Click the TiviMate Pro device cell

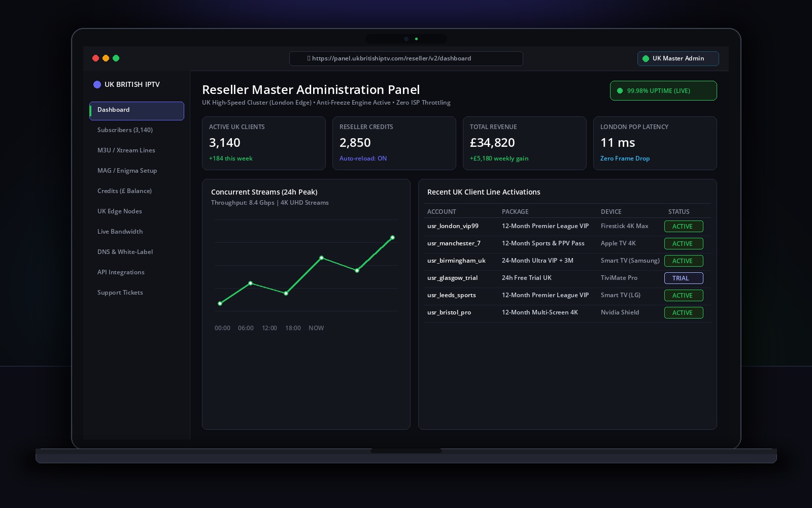click(x=619, y=278)
